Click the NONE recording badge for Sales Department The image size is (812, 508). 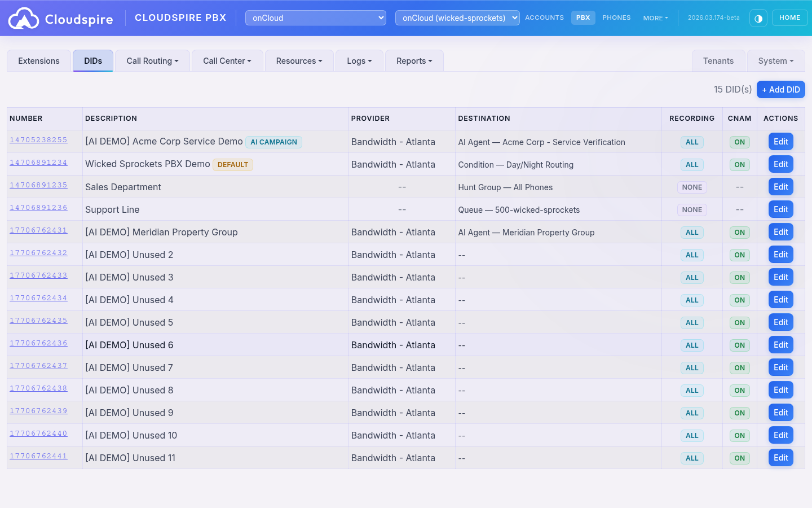click(x=692, y=187)
